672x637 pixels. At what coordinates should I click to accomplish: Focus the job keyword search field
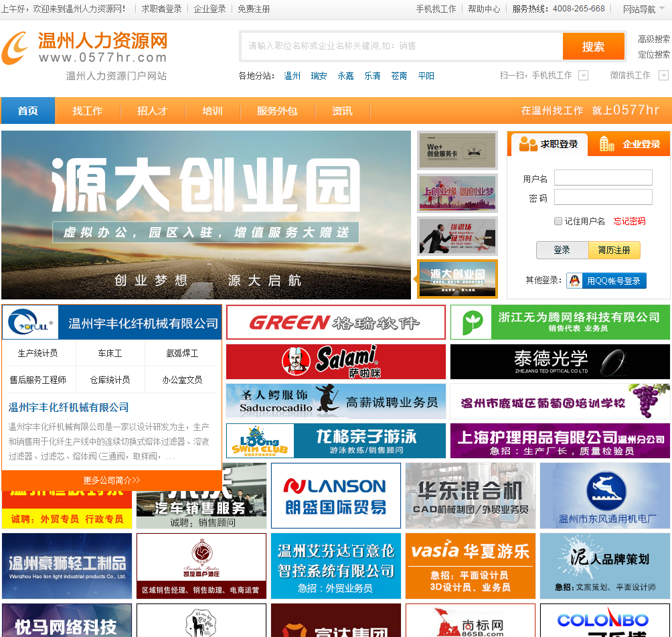pyautogui.click(x=402, y=46)
